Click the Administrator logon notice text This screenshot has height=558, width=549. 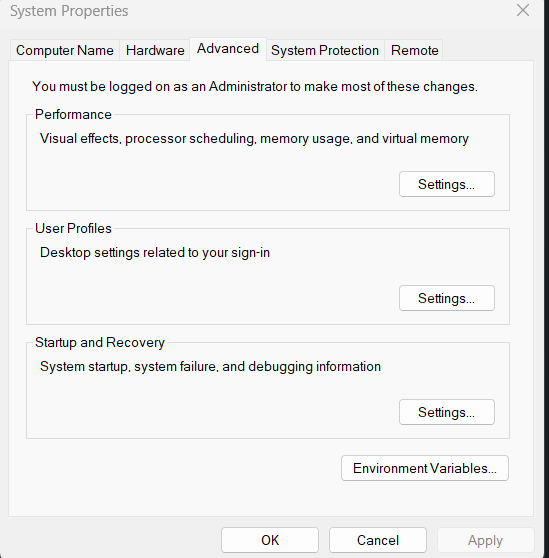click(x=255, y=86)
